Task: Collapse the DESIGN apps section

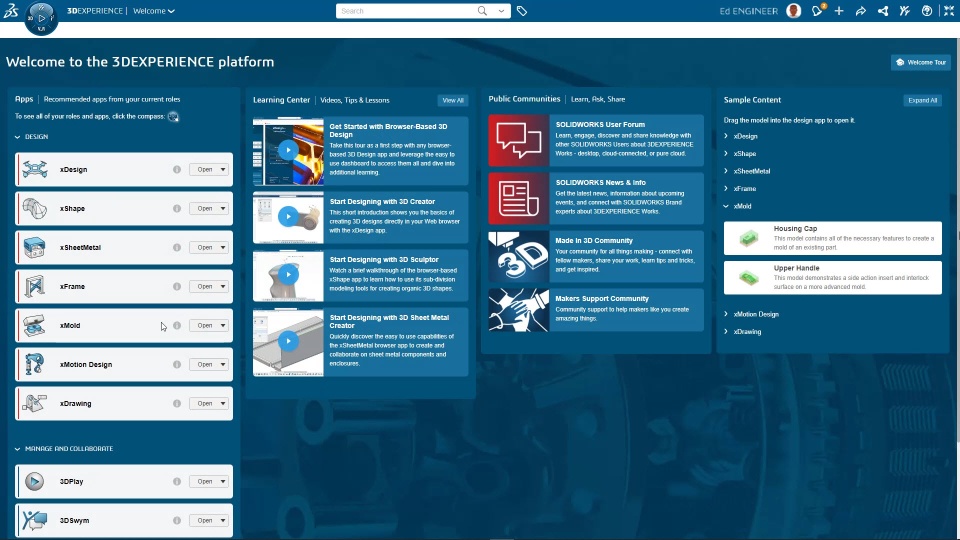Action: coord(17,137)
